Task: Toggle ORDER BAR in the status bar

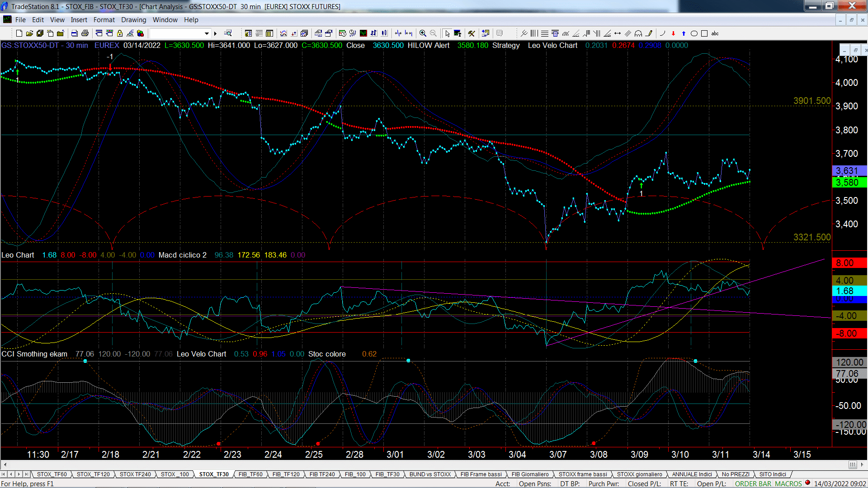Action: coord(753,483)
